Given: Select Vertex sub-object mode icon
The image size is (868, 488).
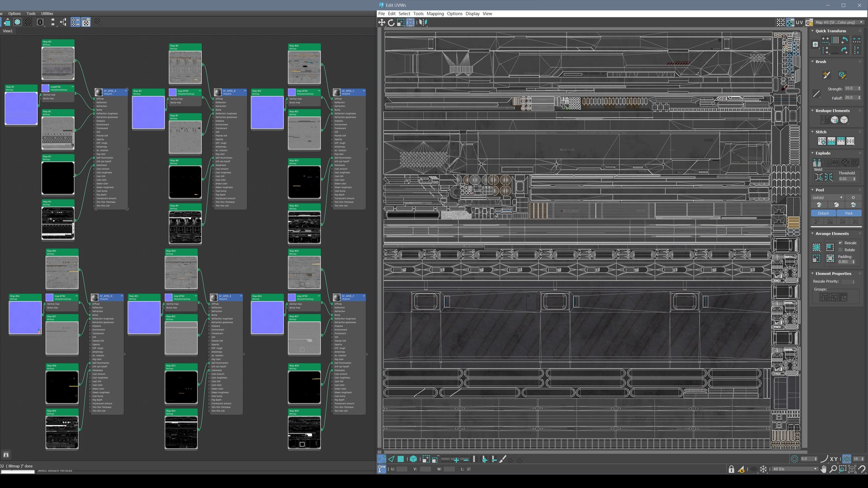Looking at the screenshot, I should [382, 459].
